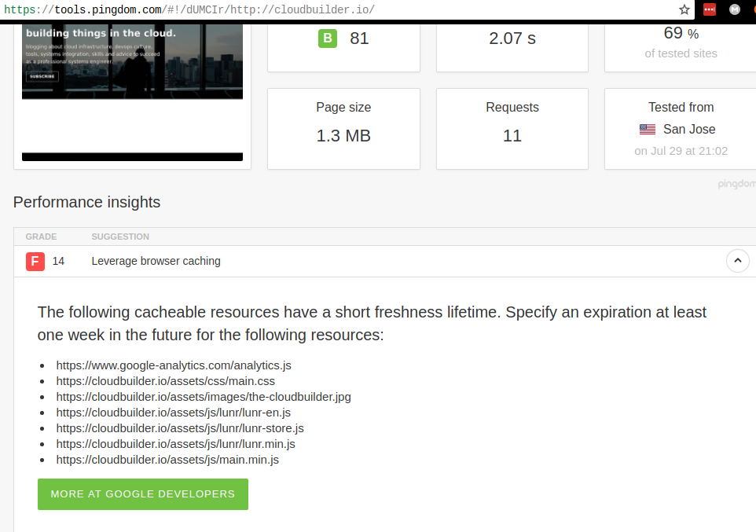Image resolution: width=756 pixels, height=532 pixels.
Task: Open the cloudbuilder.io site screenshot thumbnail
Action: (x=132, y=61)
